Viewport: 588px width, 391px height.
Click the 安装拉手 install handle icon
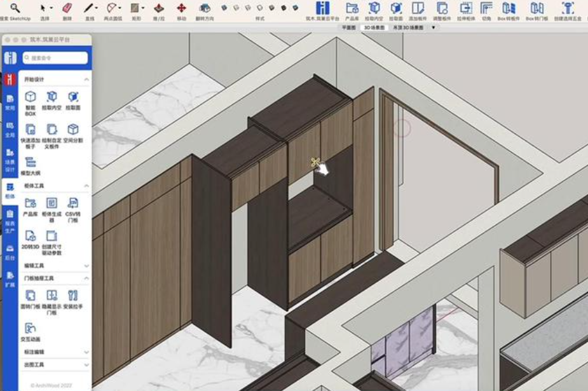click(x=72, y=296)
